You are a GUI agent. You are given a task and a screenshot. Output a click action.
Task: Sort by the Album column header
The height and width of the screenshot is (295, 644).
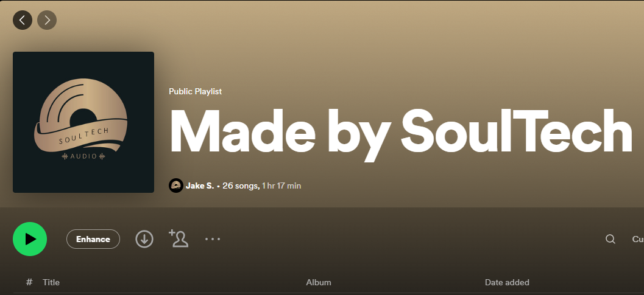(x=319, y=282)
